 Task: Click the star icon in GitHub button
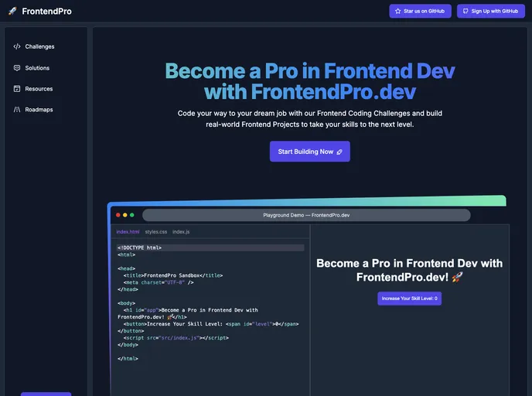[x=398, y=11]
